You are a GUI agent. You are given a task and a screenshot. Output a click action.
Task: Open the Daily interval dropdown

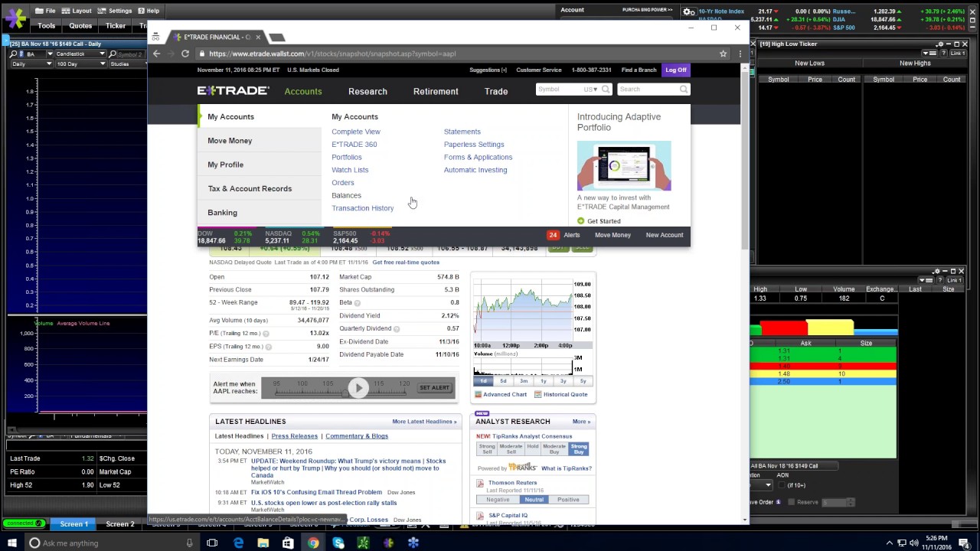31,64
